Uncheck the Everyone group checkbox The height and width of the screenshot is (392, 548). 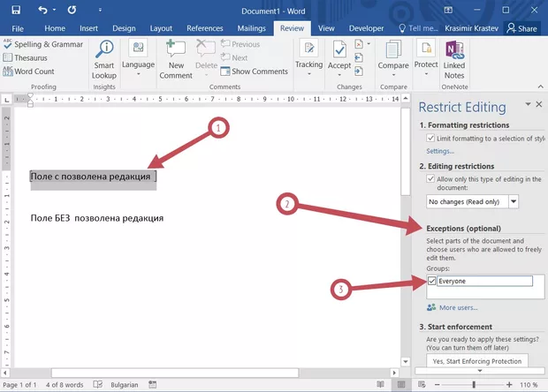pos(430,281)
